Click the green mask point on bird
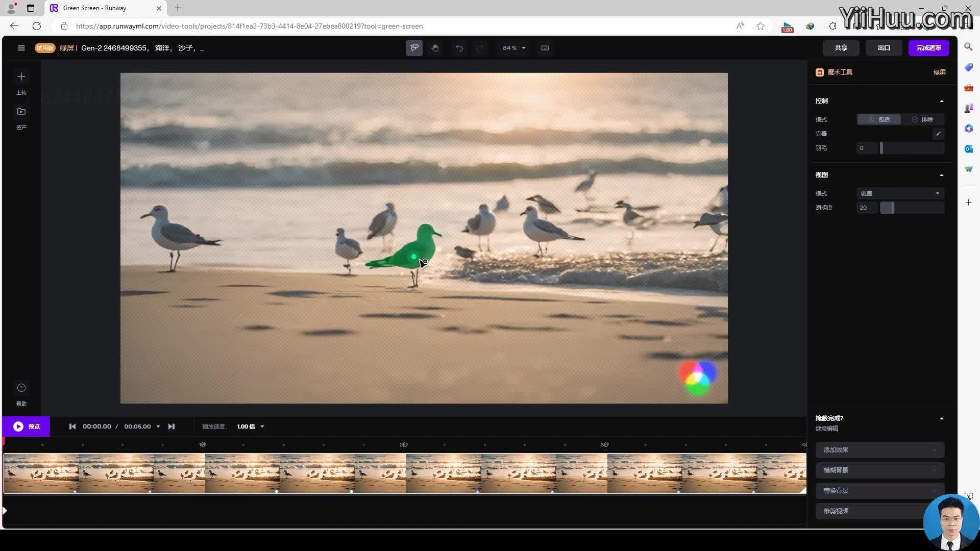The height and width of the screenshot is (551, 980). point(414,257)
